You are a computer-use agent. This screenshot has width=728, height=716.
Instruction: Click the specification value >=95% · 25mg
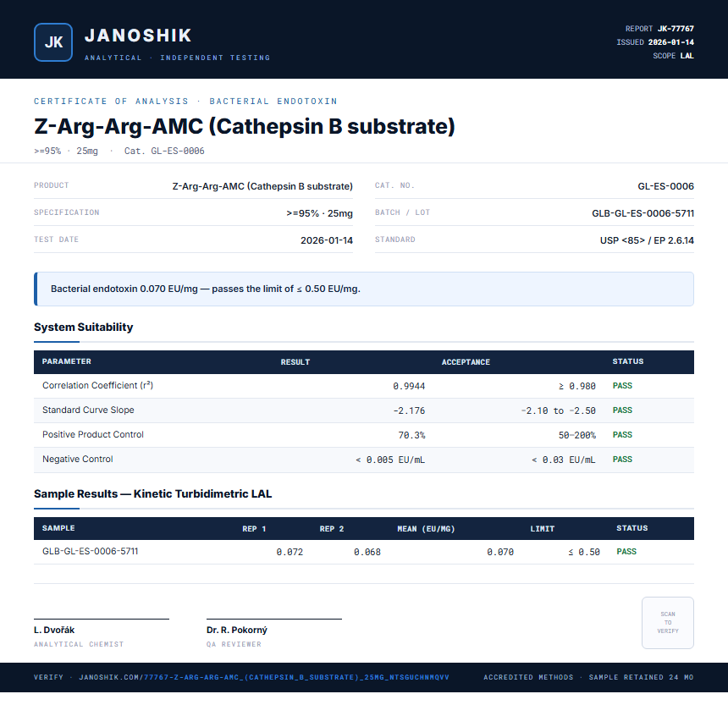pos(319,213)
